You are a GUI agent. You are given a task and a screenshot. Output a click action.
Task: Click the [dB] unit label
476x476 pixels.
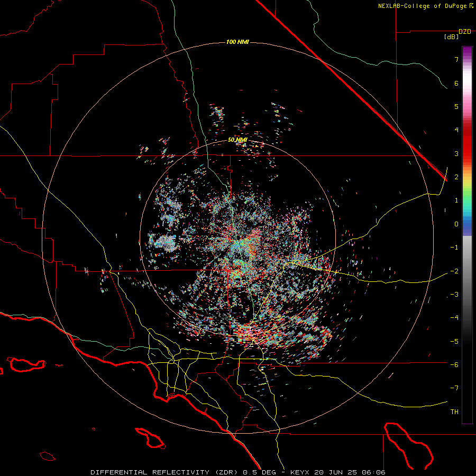451,37
